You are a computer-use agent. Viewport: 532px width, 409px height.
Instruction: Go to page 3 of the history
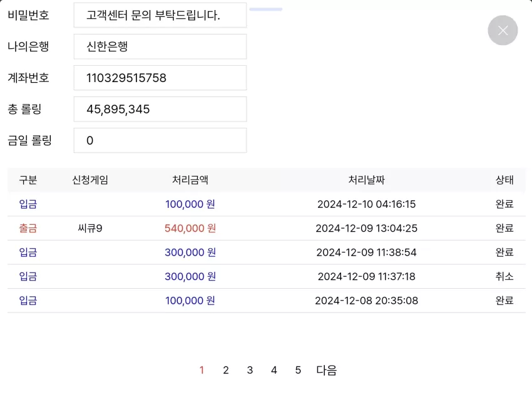coord(250,370)
